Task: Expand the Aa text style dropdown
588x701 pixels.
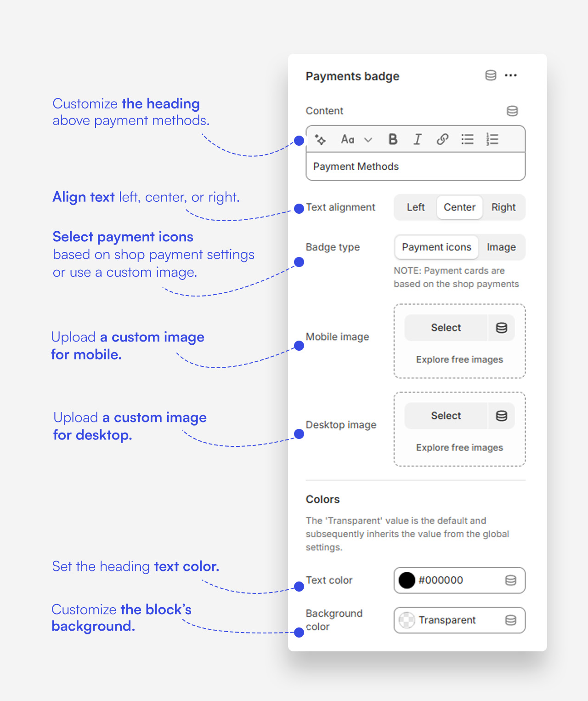Action: pos(356,139)
